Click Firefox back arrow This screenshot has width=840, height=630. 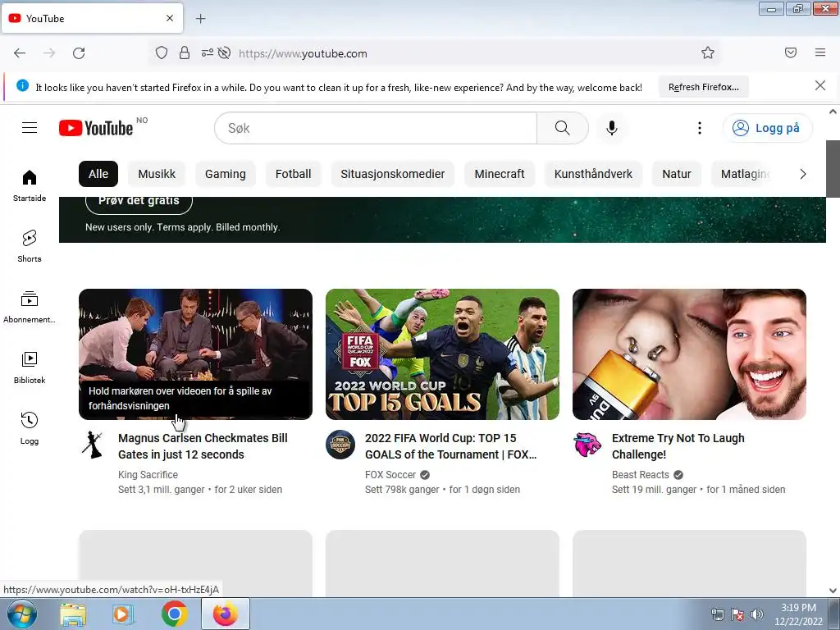click(x=20, y=53)
